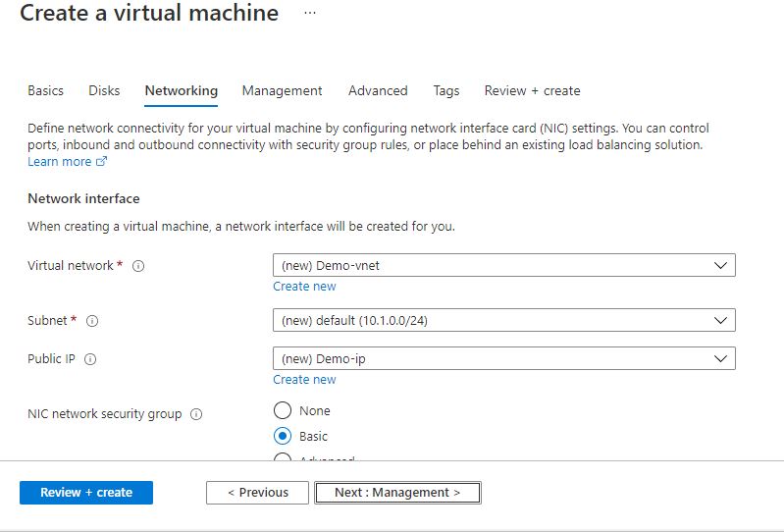Select Basic network security group option
The width and height of the screenshot is (784, 532).
(x=283, y=436)
